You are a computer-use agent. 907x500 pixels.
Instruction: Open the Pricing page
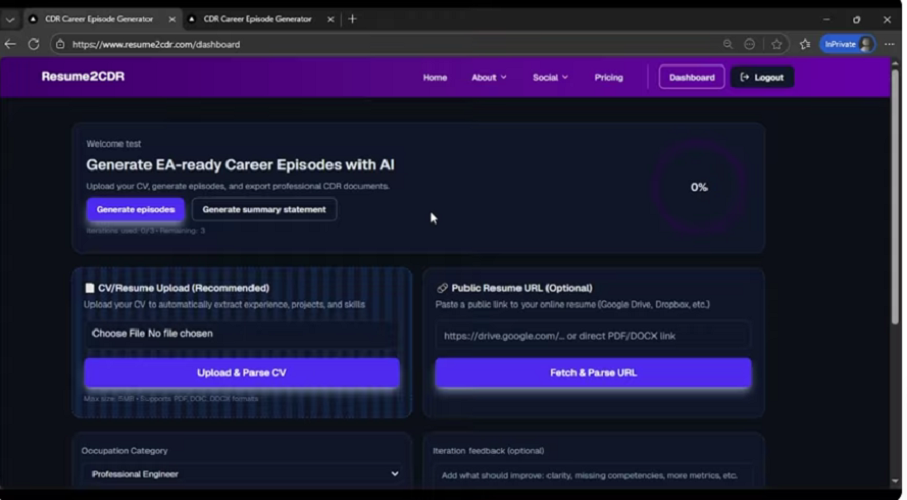(609, 78)
